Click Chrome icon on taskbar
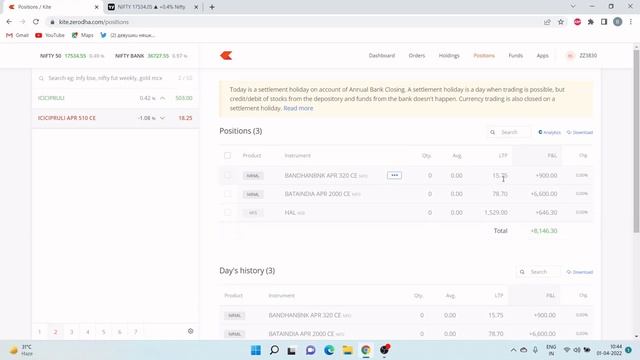This screenshot has width=640, height=360. (x=366, y=350)
